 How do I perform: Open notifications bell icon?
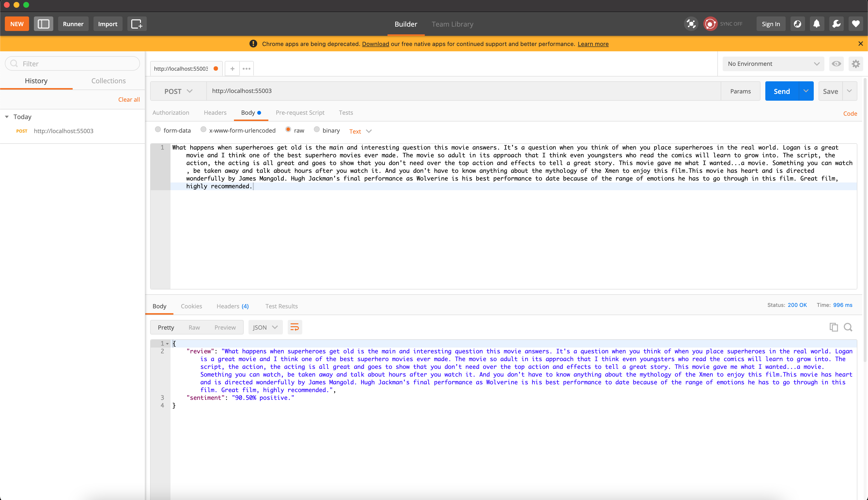pos(817,24)
